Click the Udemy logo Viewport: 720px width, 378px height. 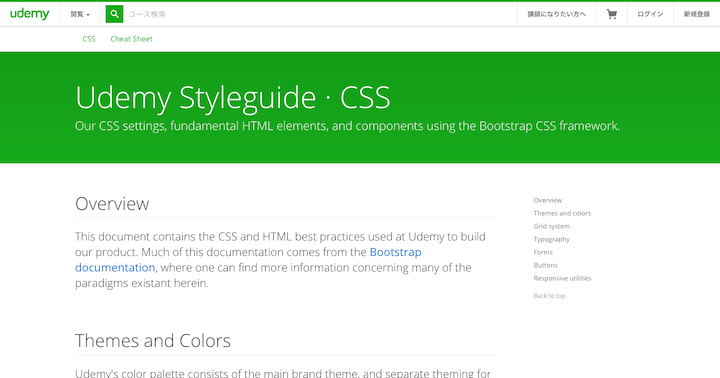(29, 14)
